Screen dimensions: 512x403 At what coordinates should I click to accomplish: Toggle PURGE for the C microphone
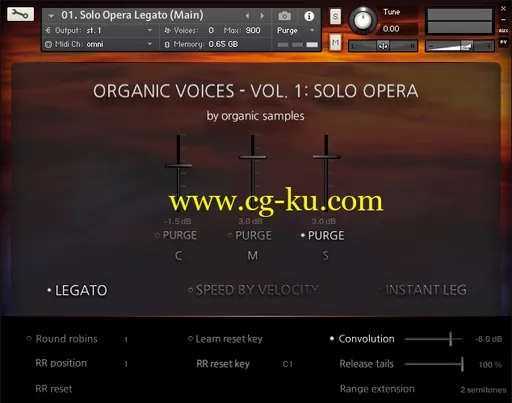click(x=176, y=235)
